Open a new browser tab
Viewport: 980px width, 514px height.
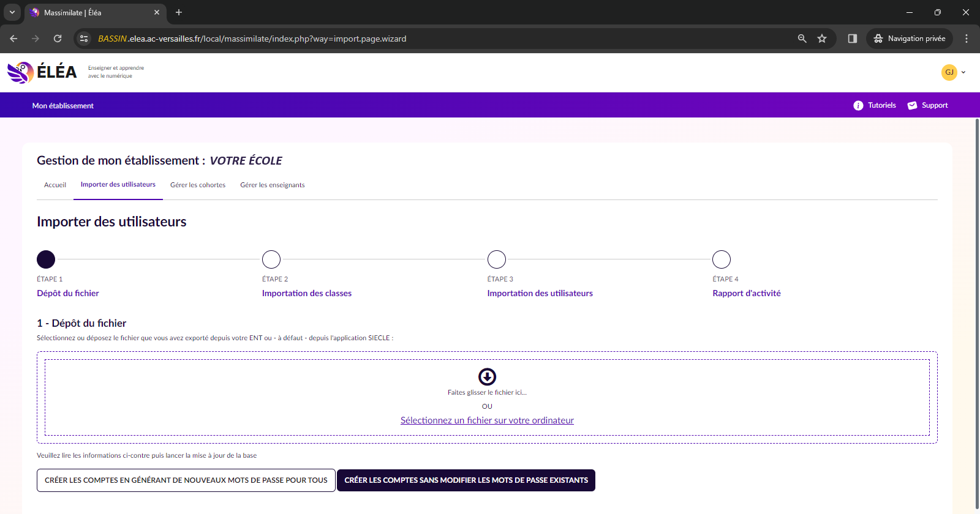coord(179,12)
